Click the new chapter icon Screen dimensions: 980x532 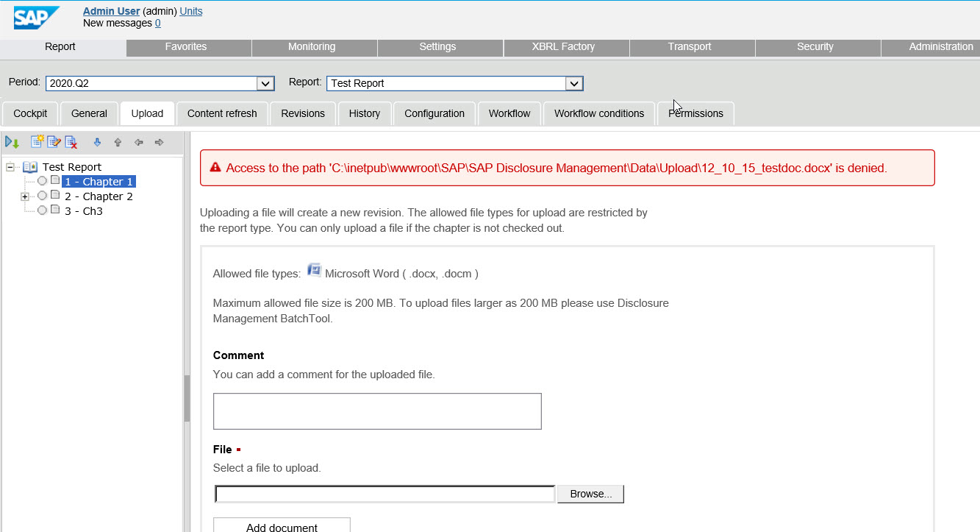[x=37, y=142]
